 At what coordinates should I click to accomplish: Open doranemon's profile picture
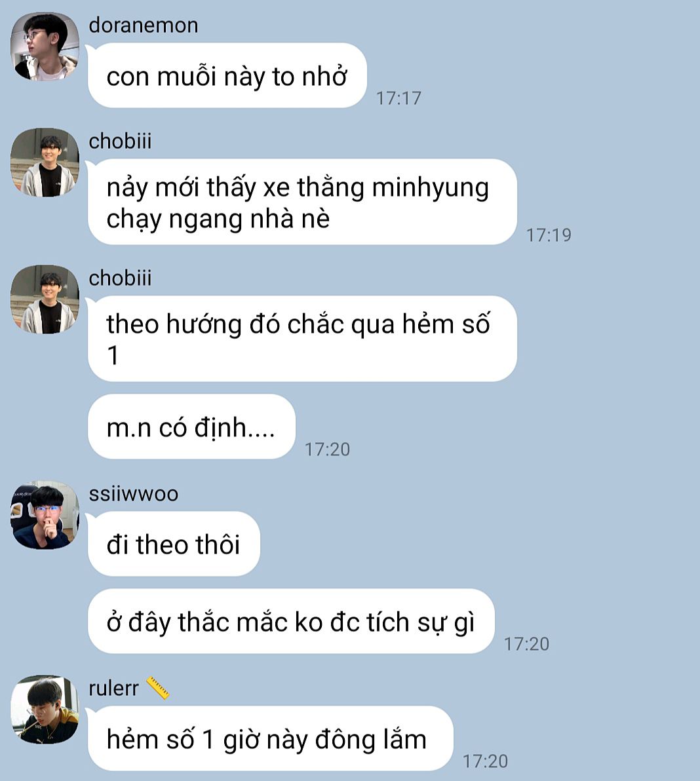[45, 47]
